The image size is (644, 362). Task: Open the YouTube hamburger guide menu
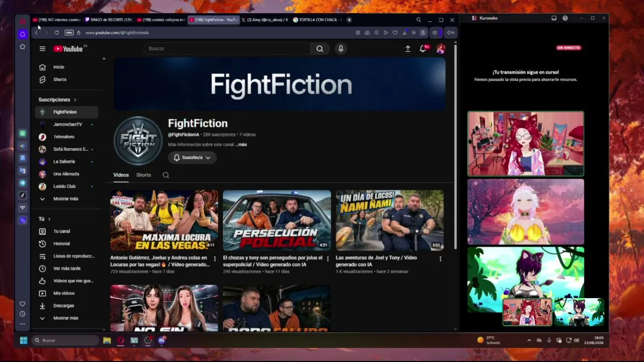click(x=42, y=49)
